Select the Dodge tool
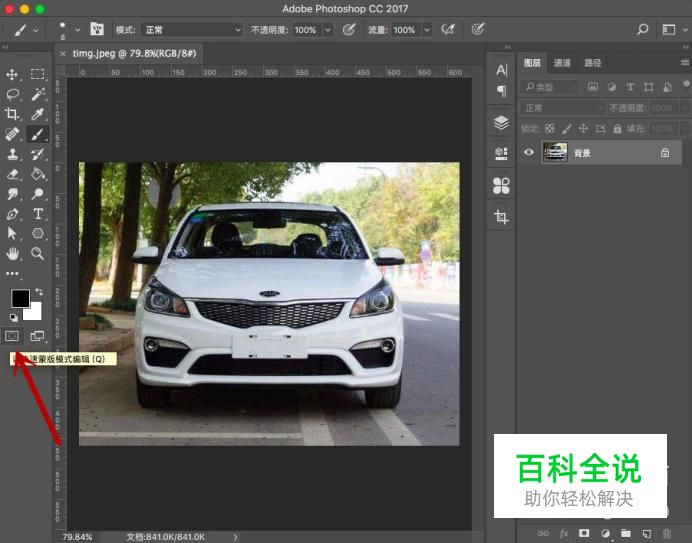Image resolution: width=692 pixels, height=543 pixels. (x=38, y=194)
